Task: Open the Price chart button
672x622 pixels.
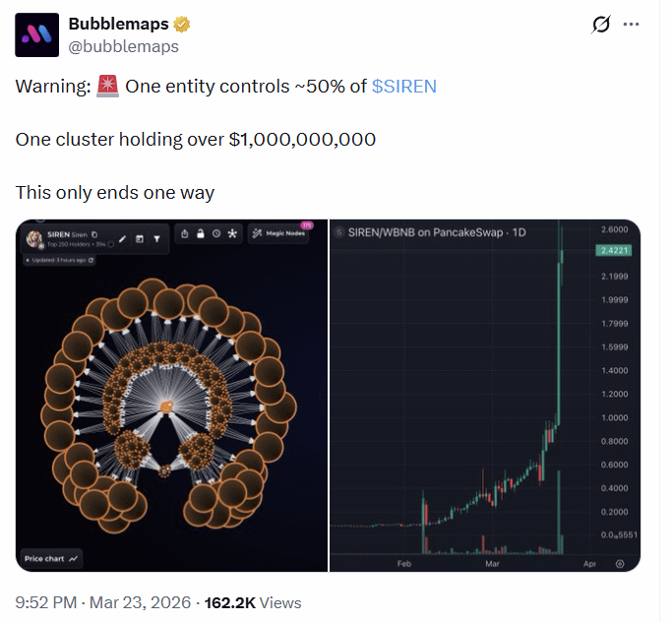Action: tap(52, 558)
